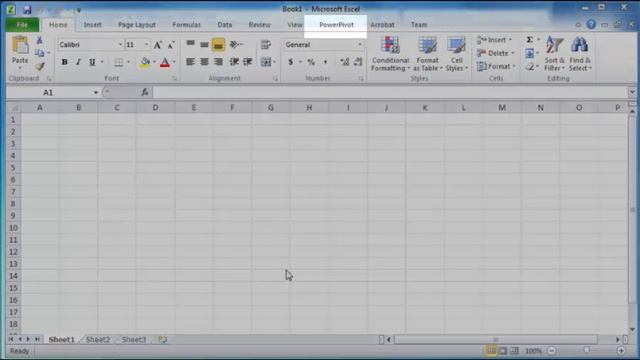The image size is (640, 360).
Task: Align text left
Action: tap(190, 62)
